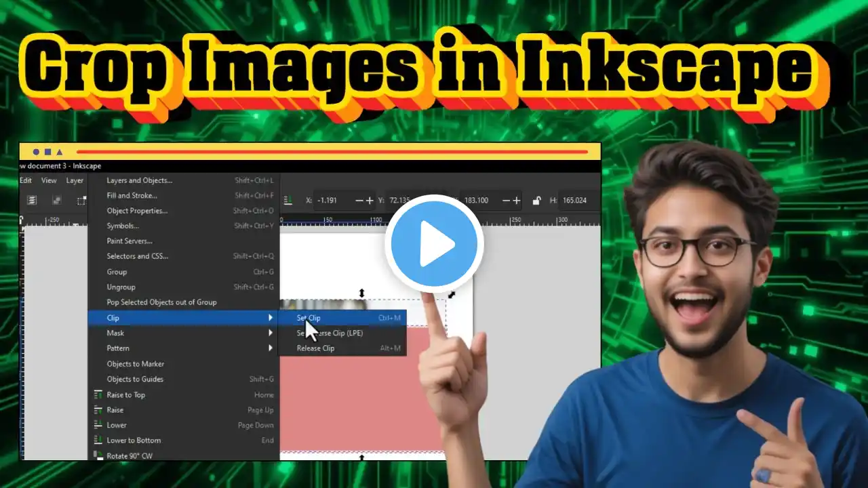Choose Pop Selected Objects out of Group
868x488 pixels.
coord(184,302)
